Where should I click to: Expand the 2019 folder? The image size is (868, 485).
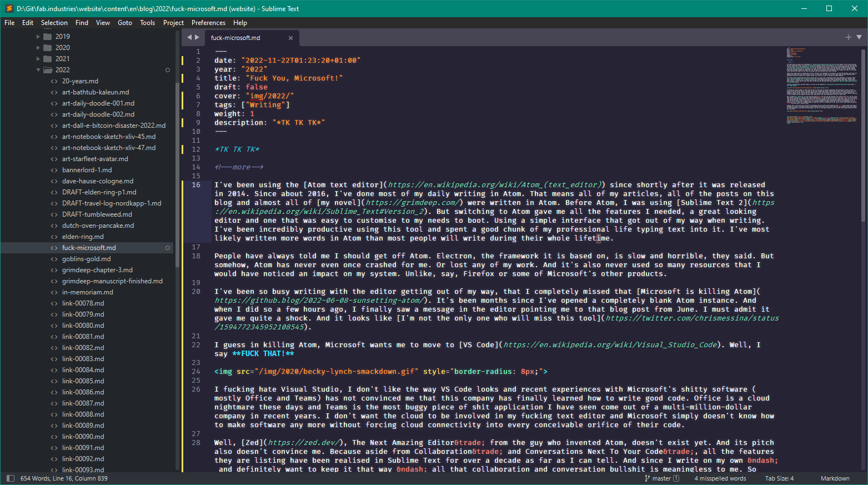pos(38,37)
